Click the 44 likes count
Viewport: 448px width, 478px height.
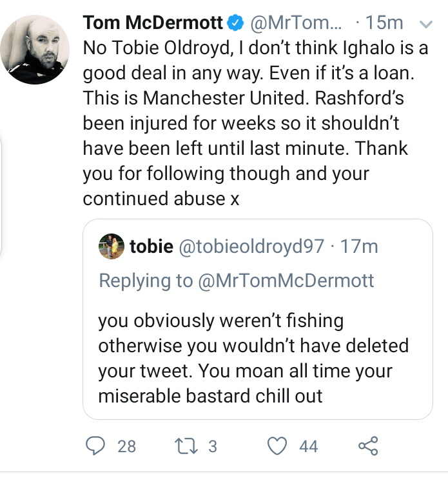(x=309, y=446)
